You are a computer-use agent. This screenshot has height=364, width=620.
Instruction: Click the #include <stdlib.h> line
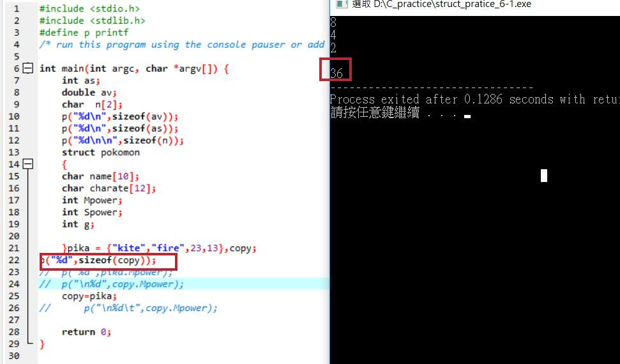[92, 20]
